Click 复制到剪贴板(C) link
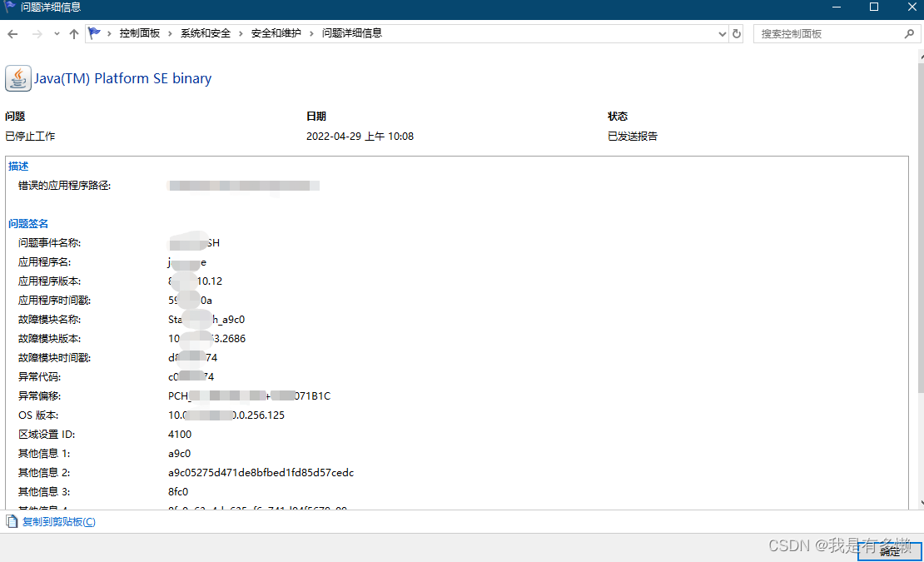Image resolution: width=924 pixels, height=562 pixels. [59, 522]
